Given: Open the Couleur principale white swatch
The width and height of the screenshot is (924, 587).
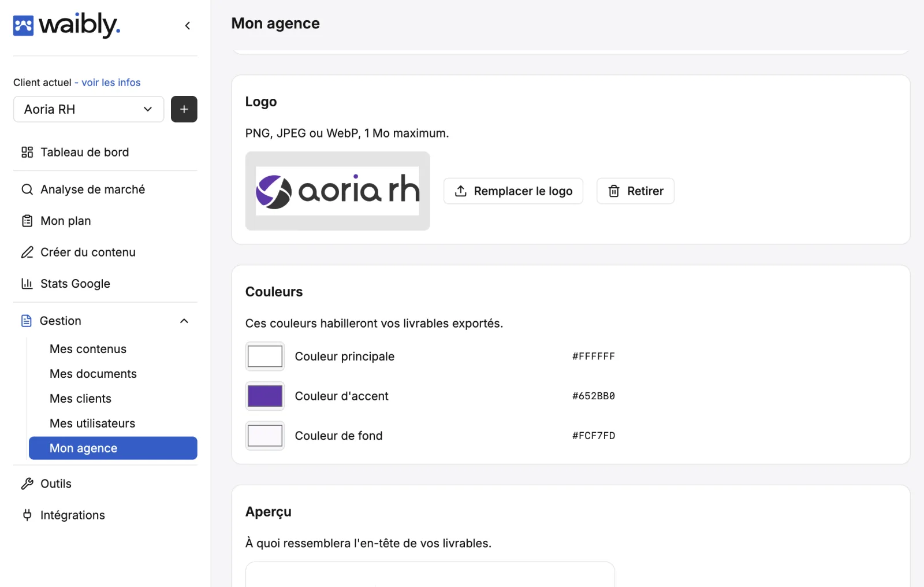Looking at the screenshot, I should point(265,356).
